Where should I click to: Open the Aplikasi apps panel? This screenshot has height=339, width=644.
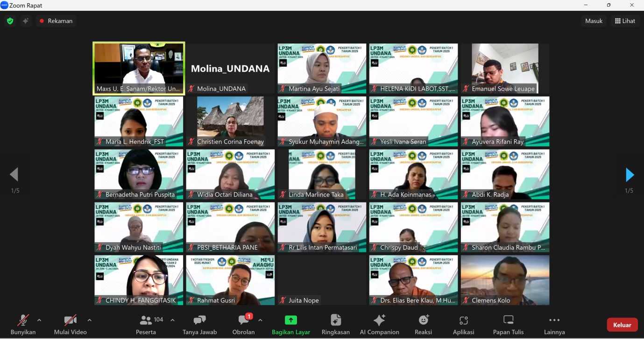[463, 325]
